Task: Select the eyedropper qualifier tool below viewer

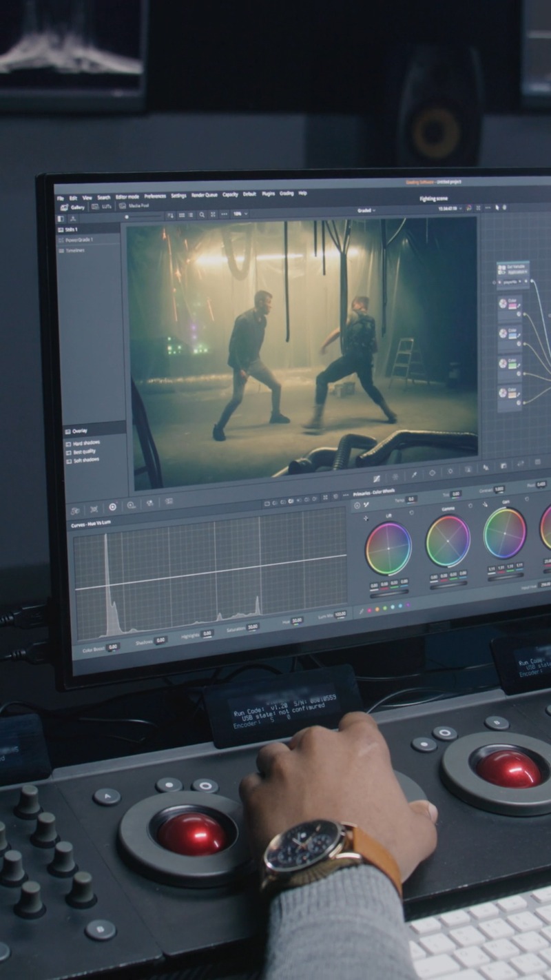Action: (x=414, y=475)
